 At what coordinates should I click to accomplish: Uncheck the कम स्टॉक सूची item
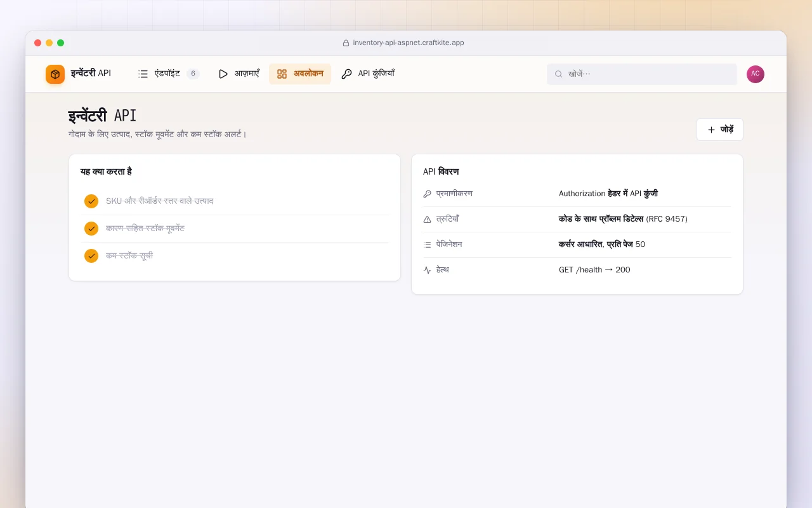pyautogui.click(x=91, y=256)
